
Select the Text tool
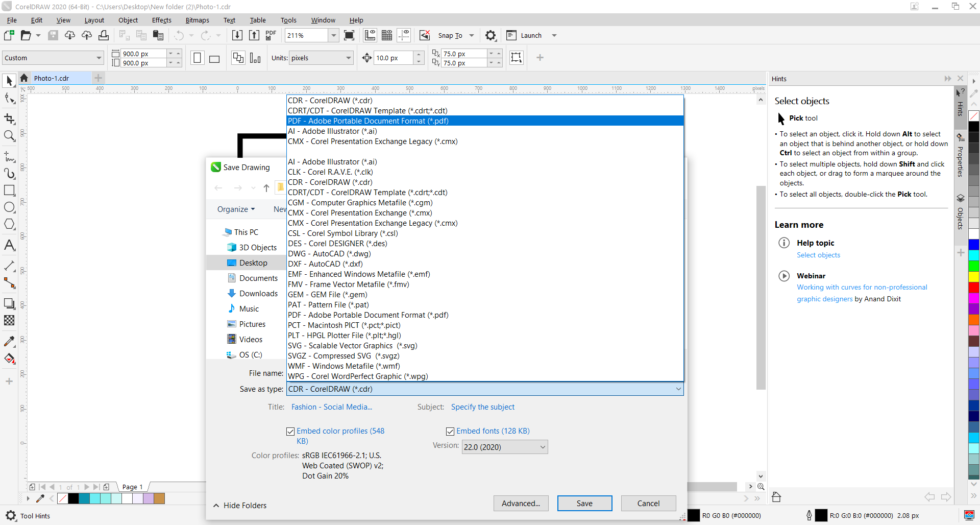[x=9, y=246]
